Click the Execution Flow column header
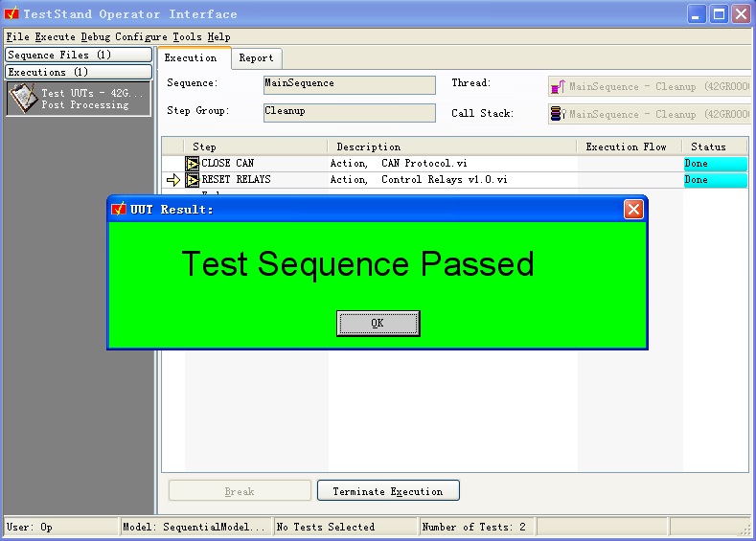Viewport: 756px width, 541px height. 626,147
